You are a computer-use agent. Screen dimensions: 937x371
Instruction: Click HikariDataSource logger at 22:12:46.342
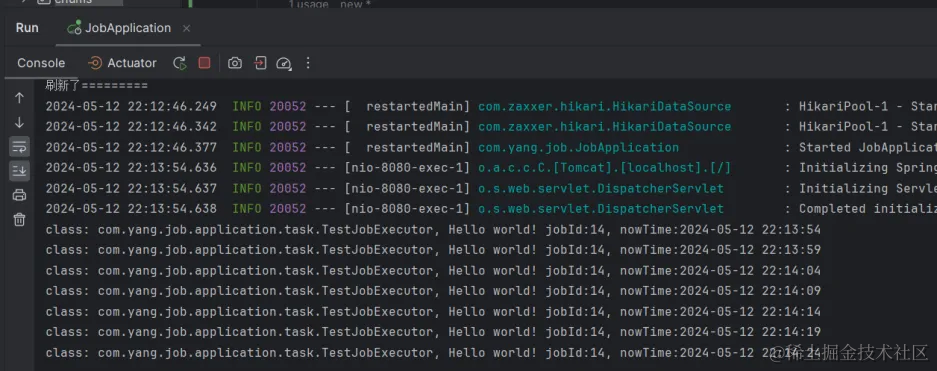tap(604, 127)
